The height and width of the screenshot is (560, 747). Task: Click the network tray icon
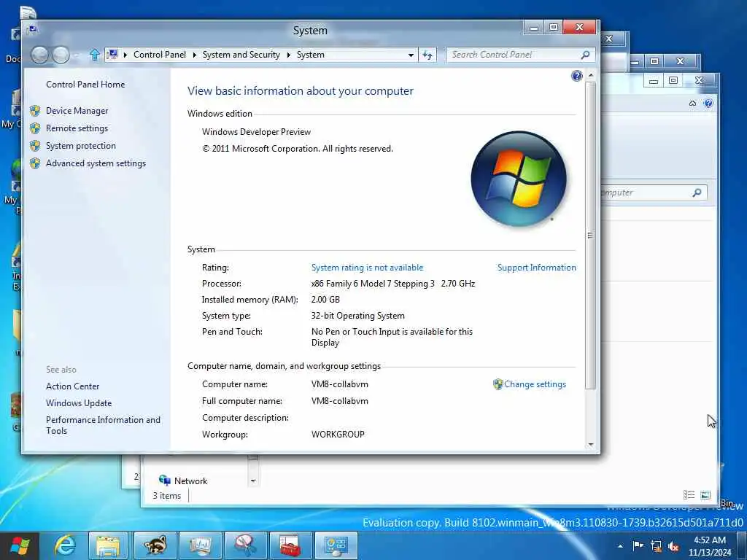pyautogui.click(x=656, y=546)
